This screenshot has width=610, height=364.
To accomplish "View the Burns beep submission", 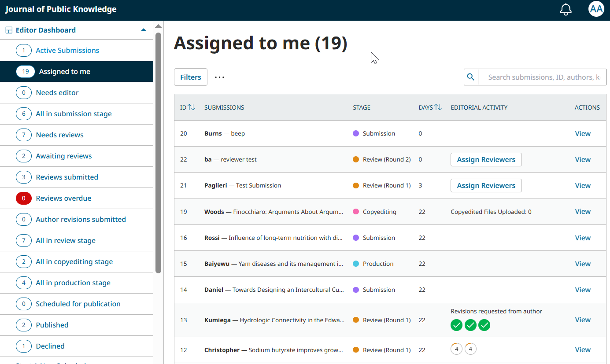I will click(583, 134).
